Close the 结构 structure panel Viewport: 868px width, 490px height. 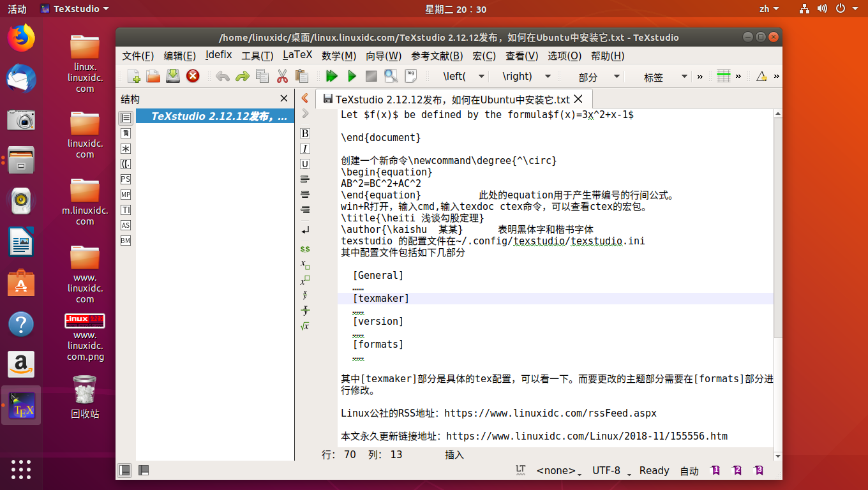click(284, 98)
